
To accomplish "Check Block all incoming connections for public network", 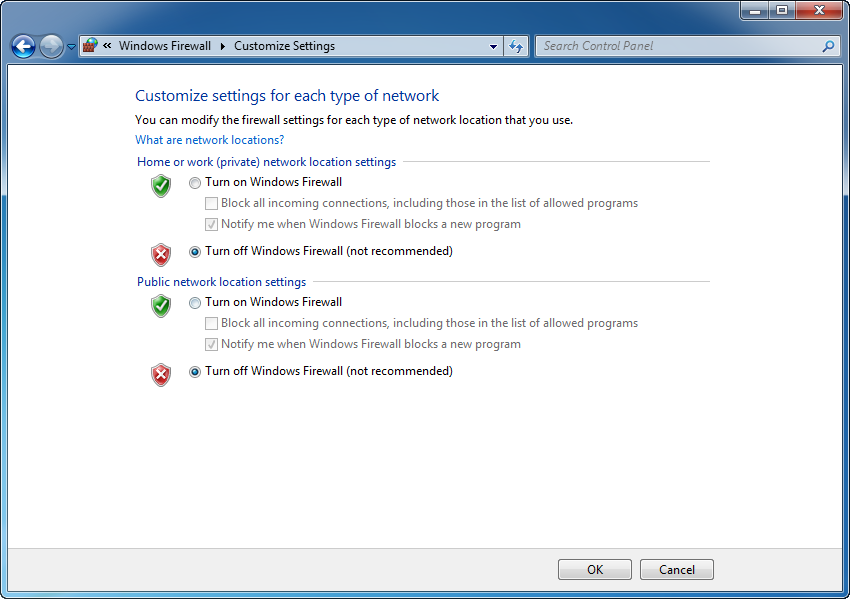I will (x=211, y=323).
